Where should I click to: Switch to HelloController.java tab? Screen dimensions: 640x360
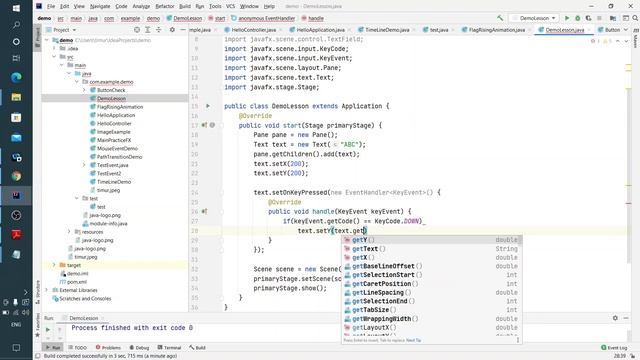253,30
